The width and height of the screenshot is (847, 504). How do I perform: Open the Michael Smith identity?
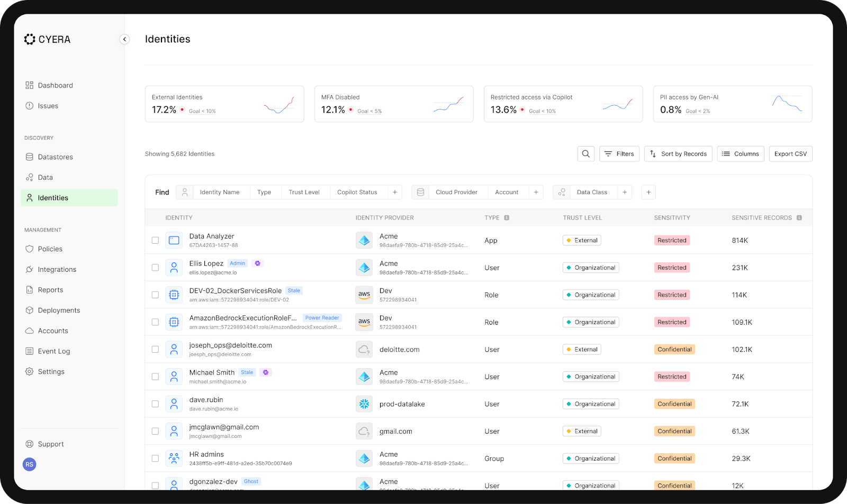212,372
